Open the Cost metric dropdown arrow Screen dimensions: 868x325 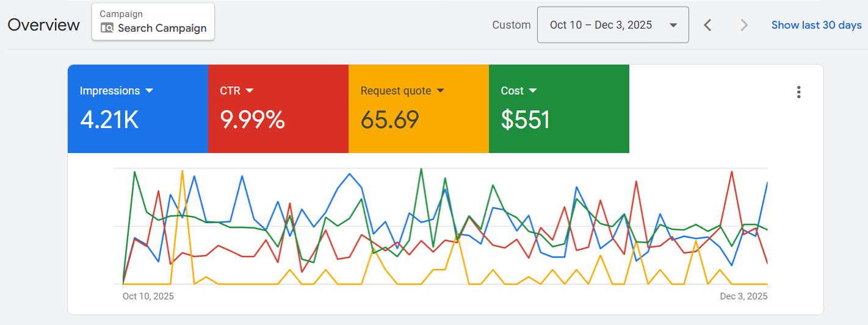click(533, 91)
